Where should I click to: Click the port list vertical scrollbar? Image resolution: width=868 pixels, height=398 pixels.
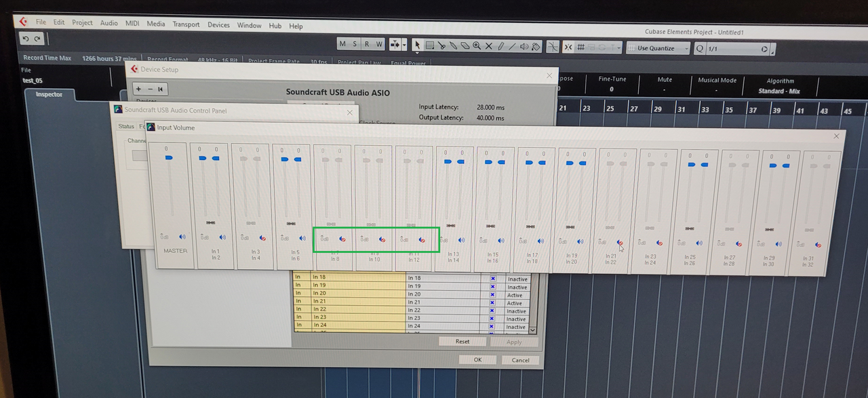[x=532, y=303]
